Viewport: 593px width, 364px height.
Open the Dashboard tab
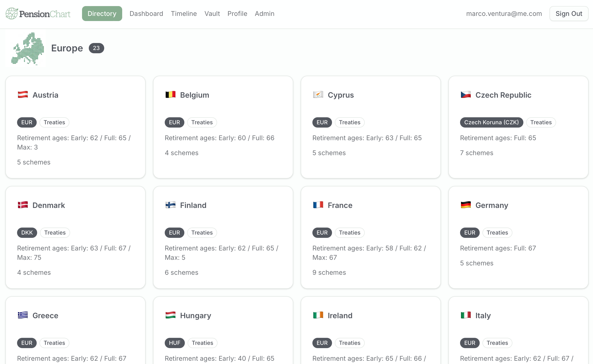[146, 14]
